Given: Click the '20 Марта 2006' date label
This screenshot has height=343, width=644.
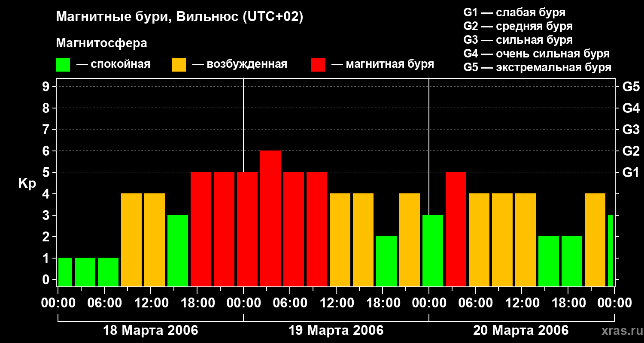Looking at the screenshot, I should point(521,331).
